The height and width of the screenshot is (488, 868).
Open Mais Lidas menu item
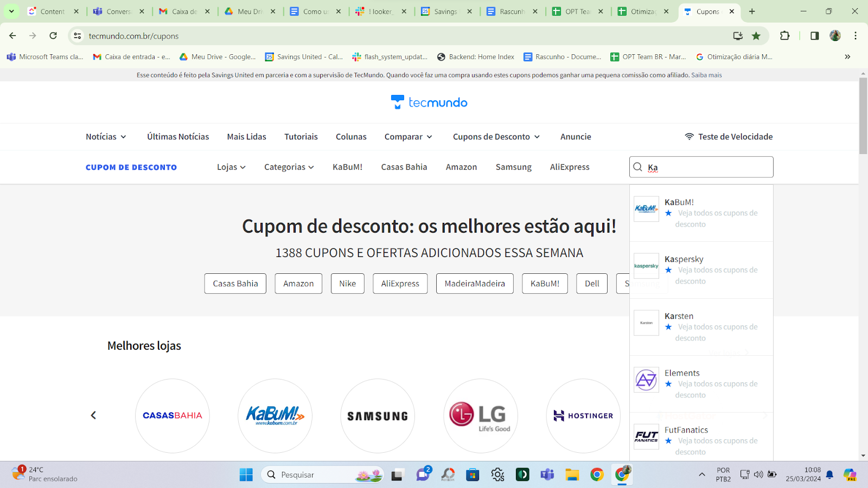(247, 137)
